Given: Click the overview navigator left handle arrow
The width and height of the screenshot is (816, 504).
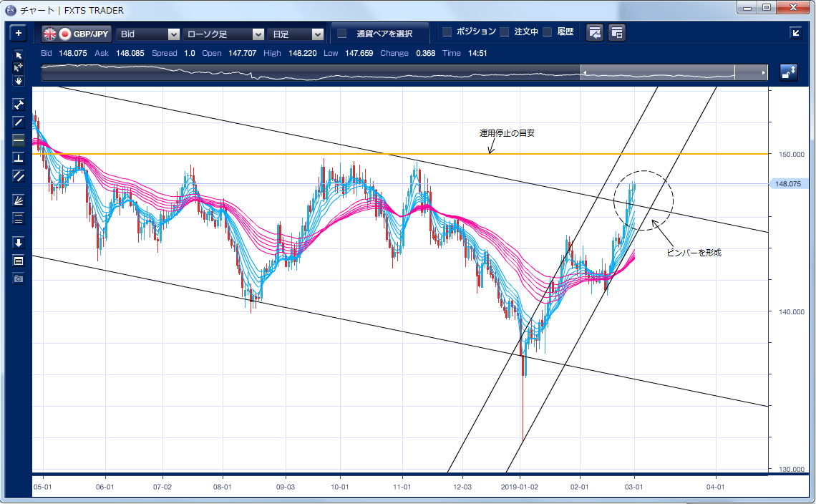Looking at the screenshot, I should tap(584, 72).
